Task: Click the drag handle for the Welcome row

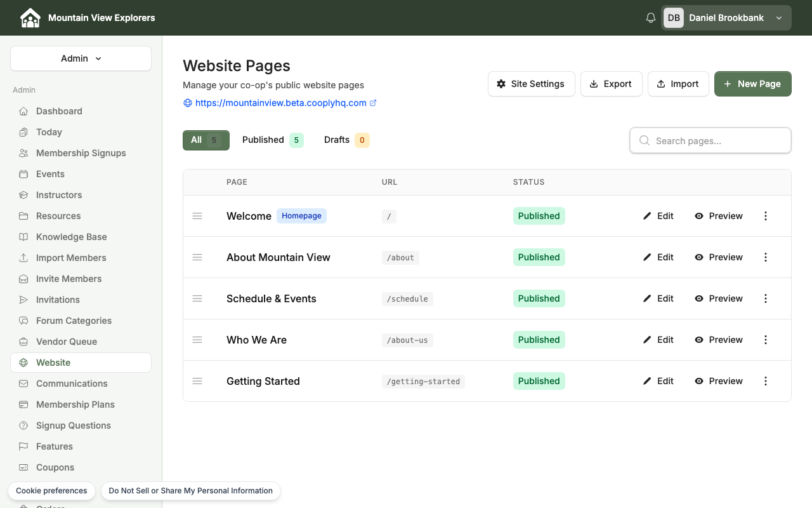Action: (x=197, y=216)
